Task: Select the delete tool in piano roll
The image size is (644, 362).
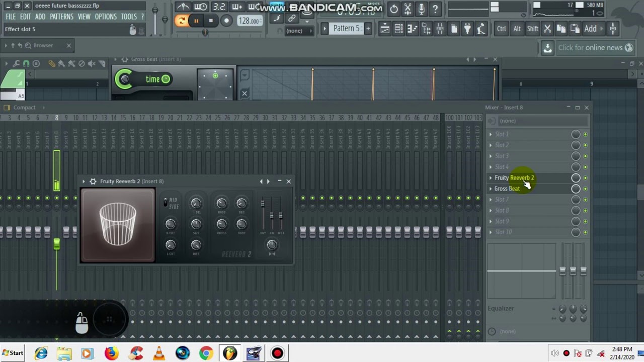Action: pyautogui.click(x=82, y=64)
